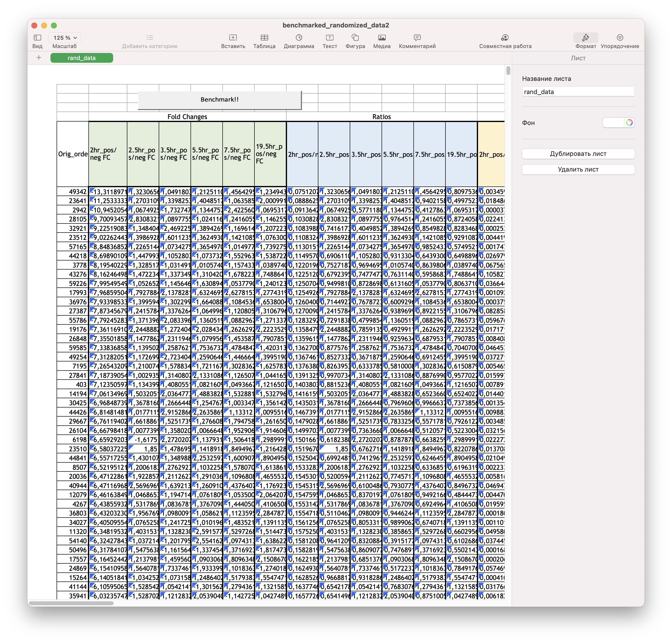The height and width of the screenshot is (643, 672).
Task: Open the Shape (Фигура) picker
Action: [355, 38]
